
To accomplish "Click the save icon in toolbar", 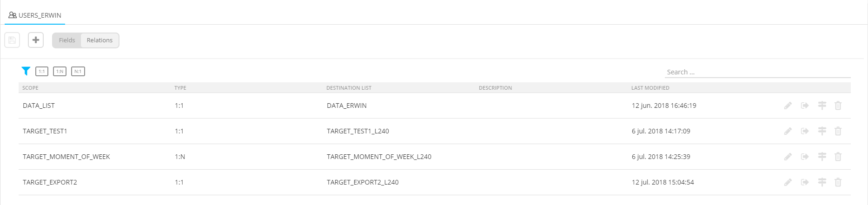I will (12, 40).
